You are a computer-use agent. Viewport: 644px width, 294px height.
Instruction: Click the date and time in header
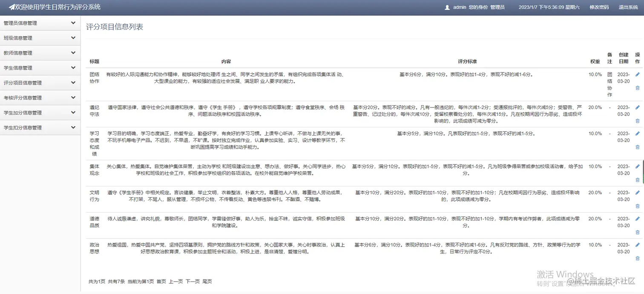[x=549, y=7]
